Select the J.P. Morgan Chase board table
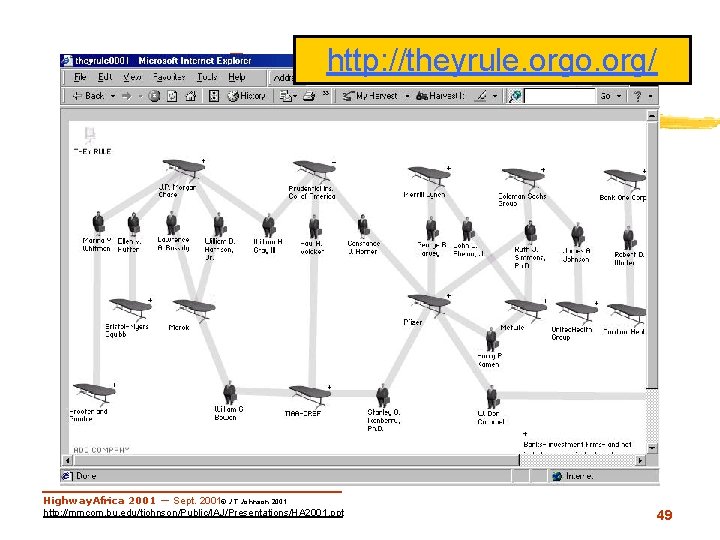The height and width of the screenshot is (540, 720). tap(183, 169)
